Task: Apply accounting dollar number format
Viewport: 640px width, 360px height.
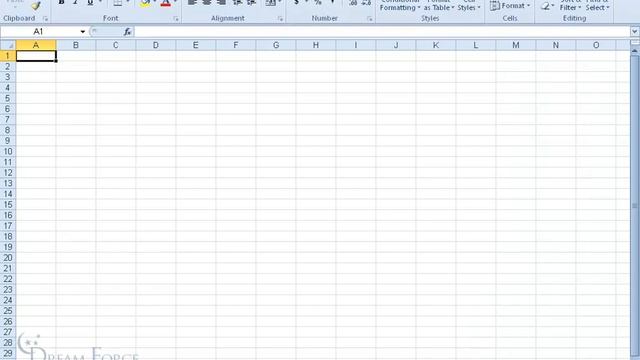Action: pyautogui.click(x=296, y=3)
